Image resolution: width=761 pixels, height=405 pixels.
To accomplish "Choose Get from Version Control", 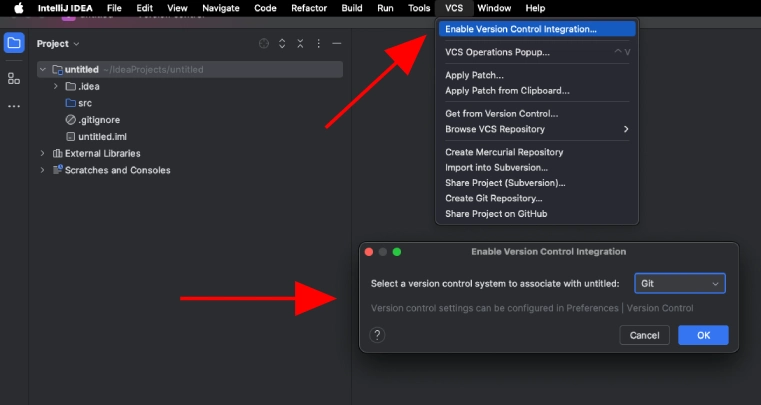I will click(537, 114).
